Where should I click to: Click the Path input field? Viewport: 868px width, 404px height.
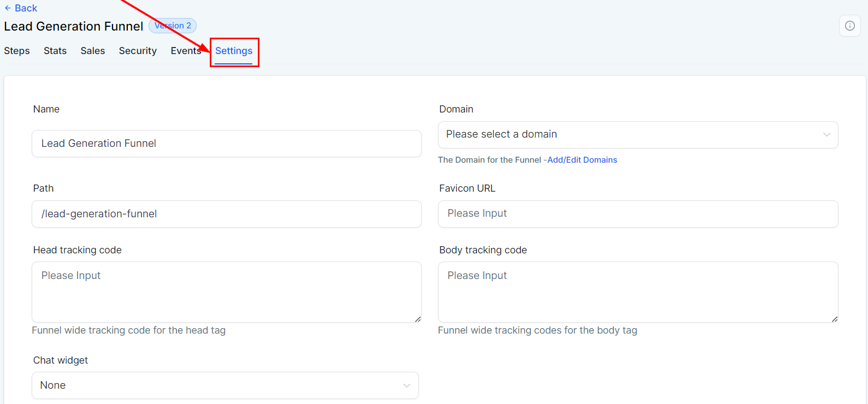(x=227, y=214)
